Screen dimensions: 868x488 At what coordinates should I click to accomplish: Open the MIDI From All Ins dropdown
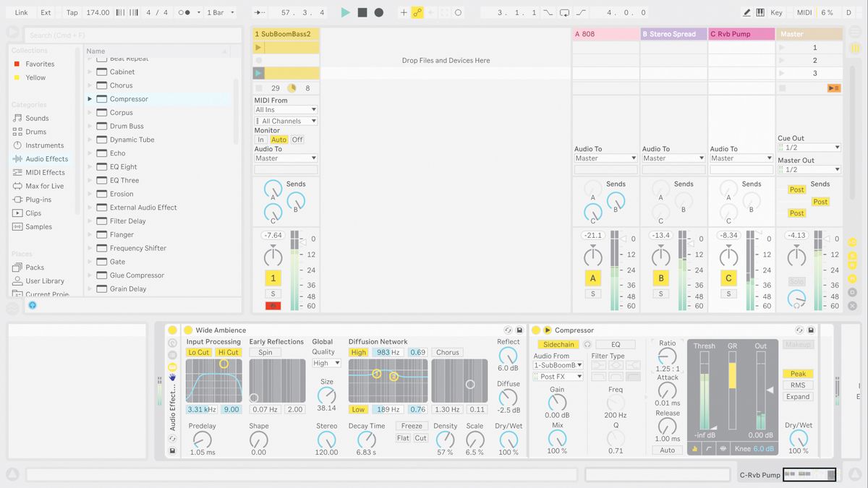click(x=285, y=110)
